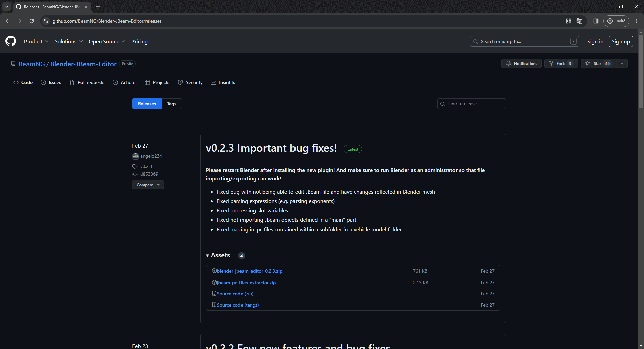Click the magnifier icon in Find a release

(x=443, y=104)
